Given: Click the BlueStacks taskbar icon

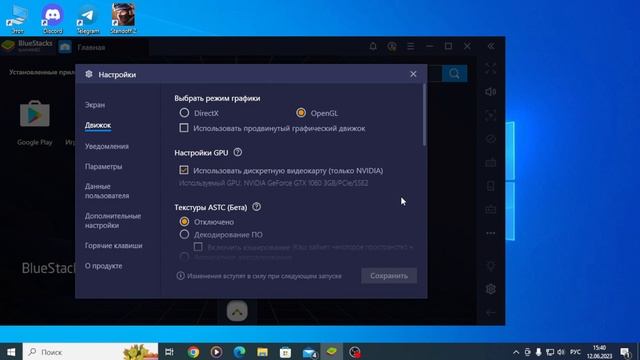Looking at the screenshot, I should 331,351.
